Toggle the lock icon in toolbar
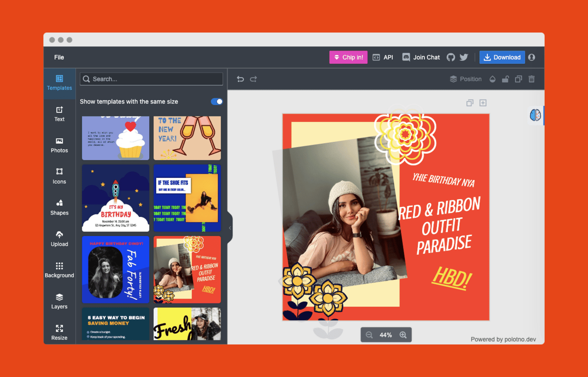 (x=505, y=79)
